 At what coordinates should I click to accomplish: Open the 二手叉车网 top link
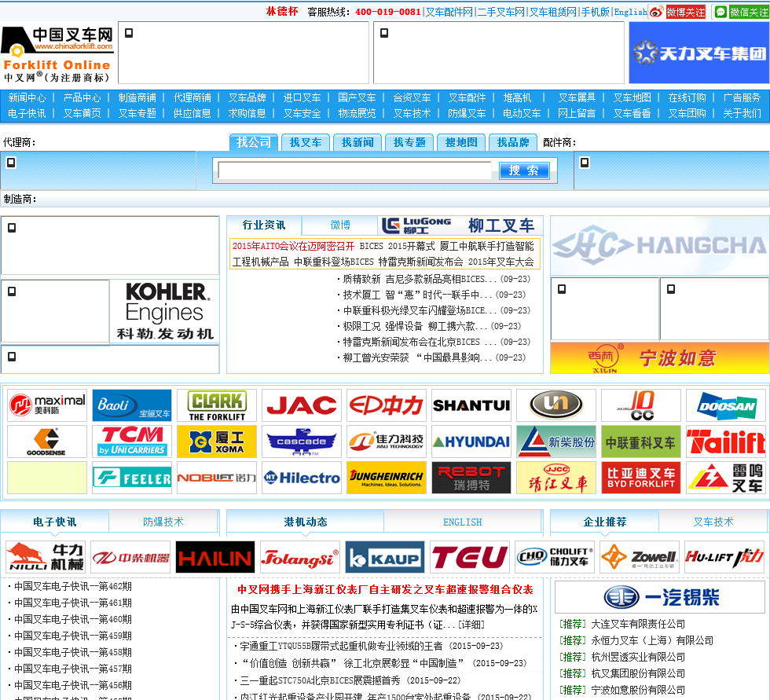coord(501,12)
